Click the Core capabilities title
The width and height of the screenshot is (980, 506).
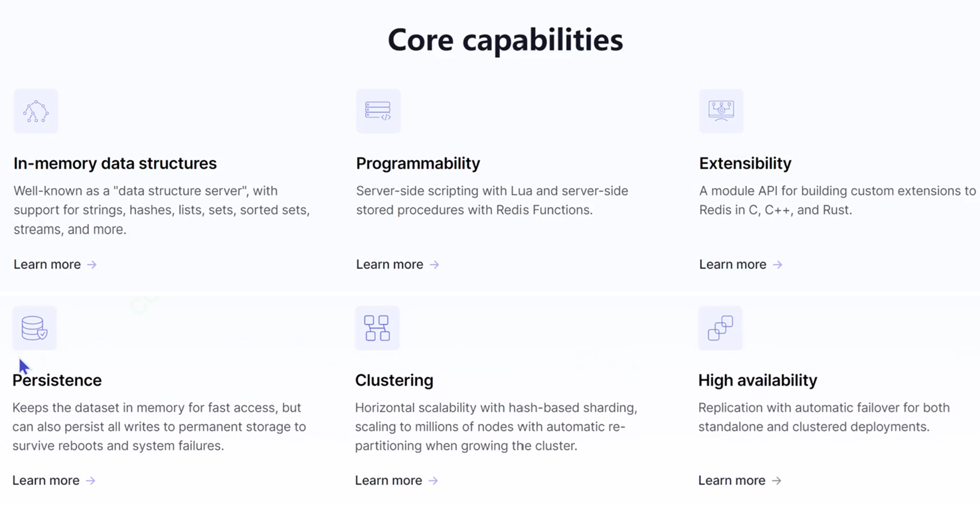[x=505, y=40]
